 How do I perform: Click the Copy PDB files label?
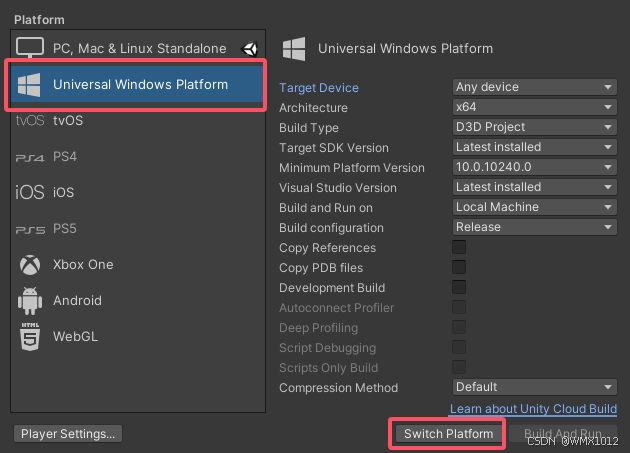(x=321, y=268)
